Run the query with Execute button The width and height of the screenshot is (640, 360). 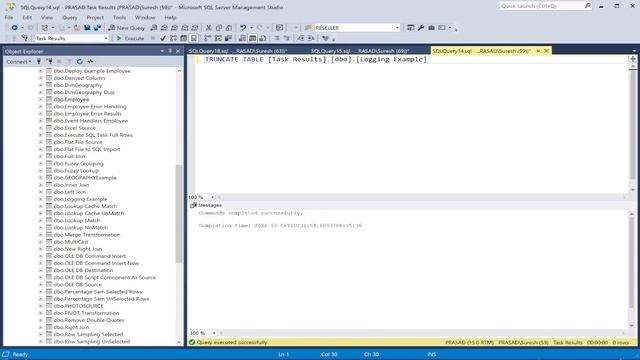[130, 38]
